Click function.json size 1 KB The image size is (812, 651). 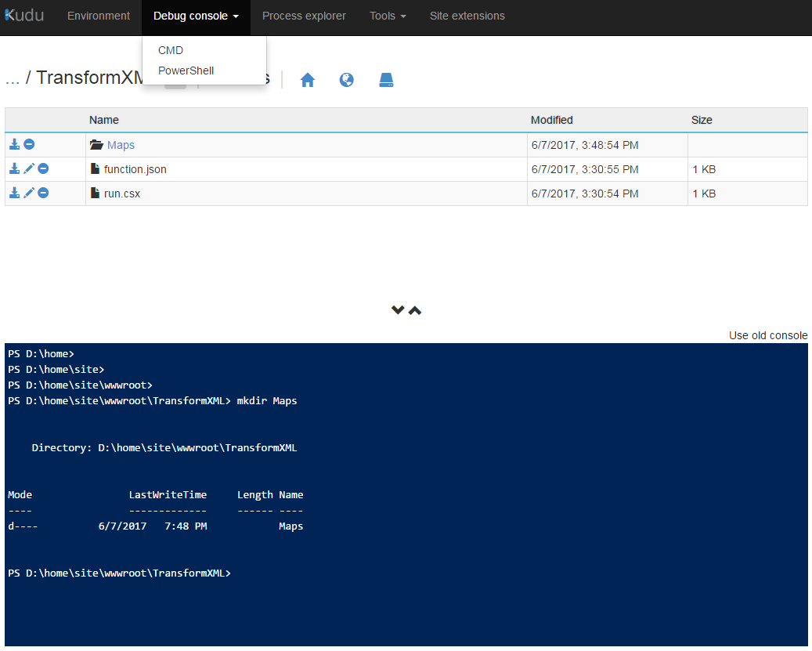tap(704, 169)
